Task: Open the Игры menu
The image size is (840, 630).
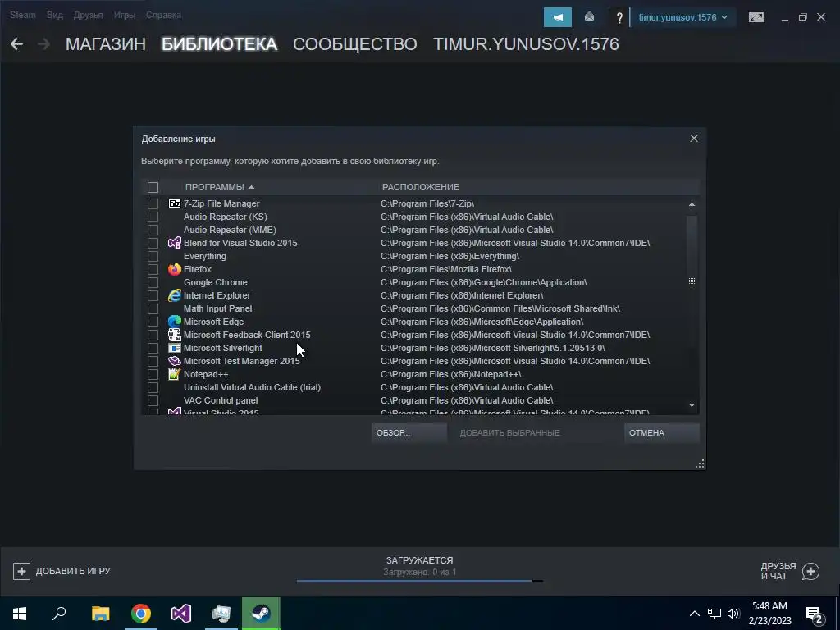Action: pyautogui.click(x=125, y=15)
